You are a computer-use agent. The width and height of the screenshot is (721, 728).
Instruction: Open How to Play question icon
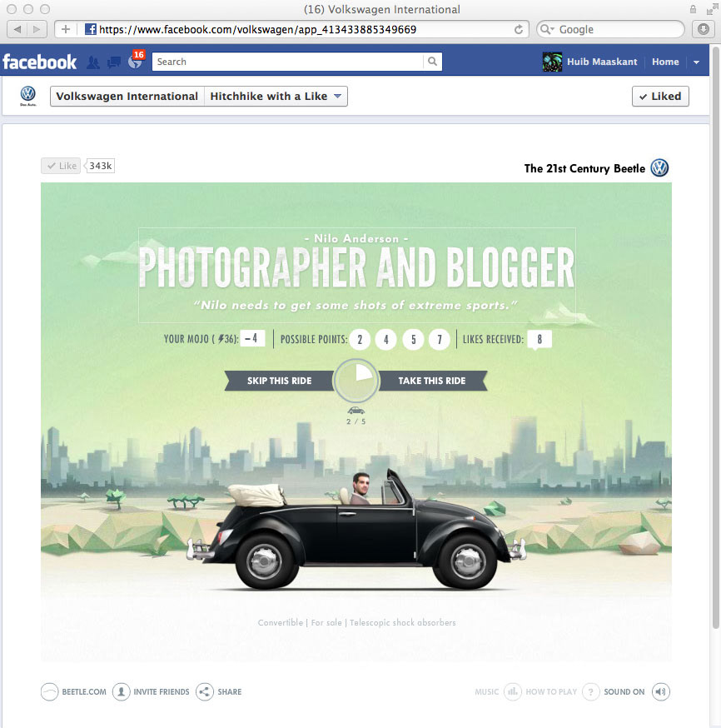coord(590,692)
